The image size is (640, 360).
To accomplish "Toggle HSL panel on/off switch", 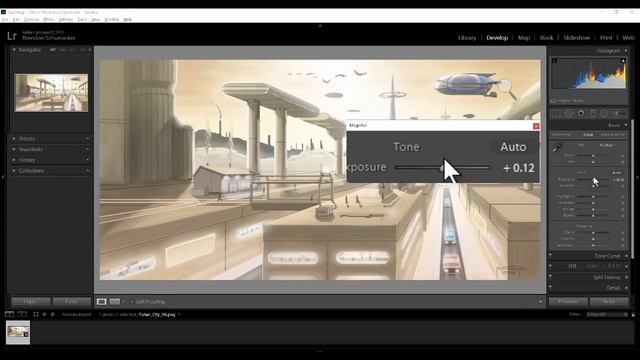I will [550, 266].
